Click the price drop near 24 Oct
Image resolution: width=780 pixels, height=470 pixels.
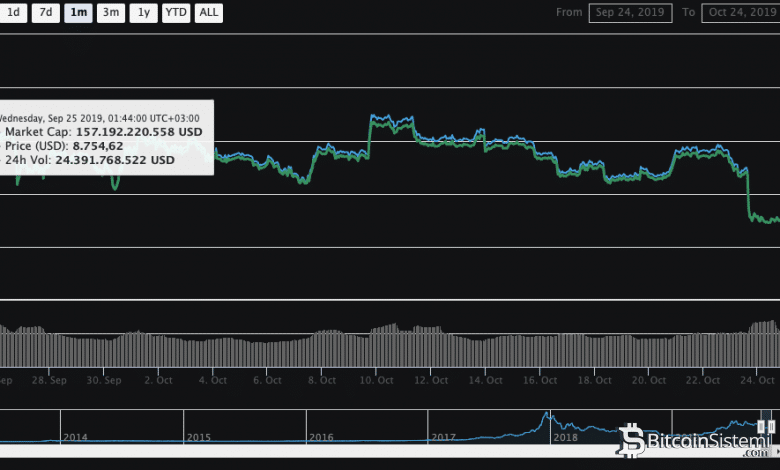coord(747,195)
